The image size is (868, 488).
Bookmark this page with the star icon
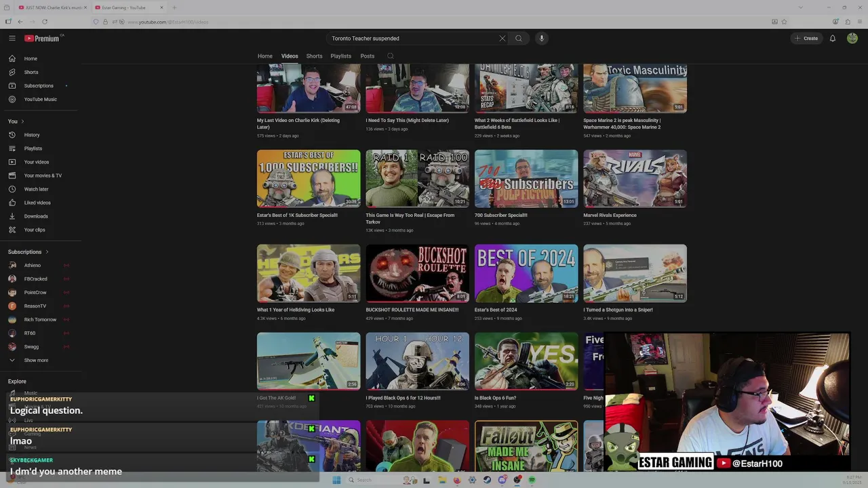[x=784, y=22]
